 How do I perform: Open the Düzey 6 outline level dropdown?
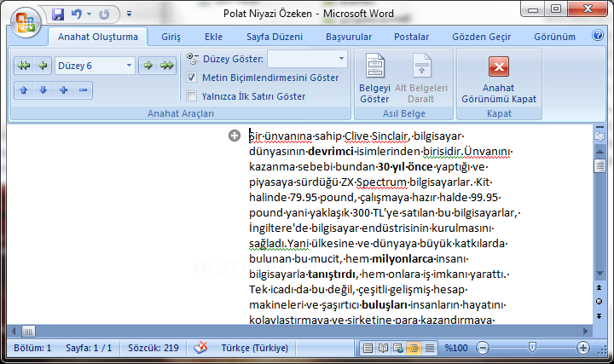(129, 66)
